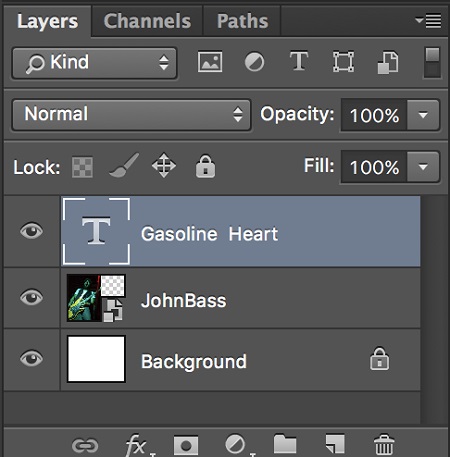Switch to the Paths tab
Image resolution: width=450 pixels, height=457 pixels.
[242, 21]
